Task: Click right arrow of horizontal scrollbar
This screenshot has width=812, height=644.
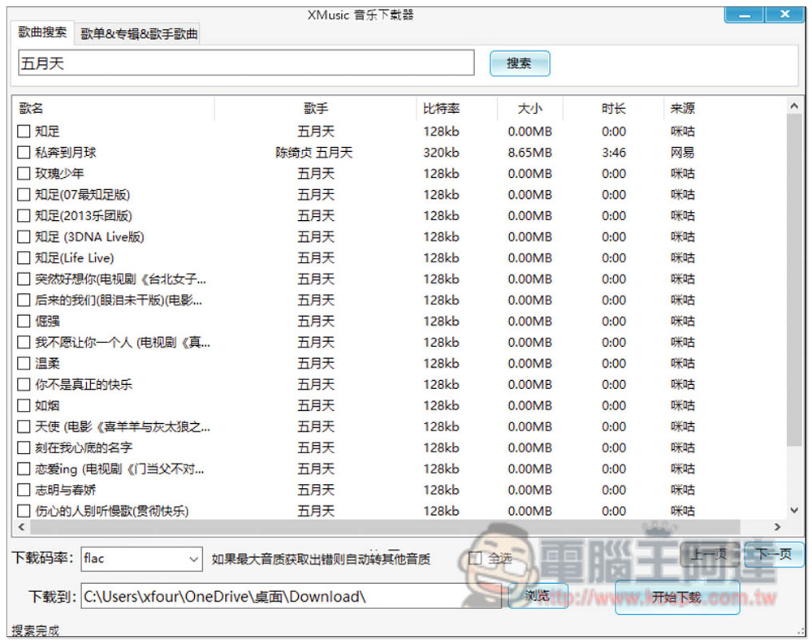Action: click(777, 527)
